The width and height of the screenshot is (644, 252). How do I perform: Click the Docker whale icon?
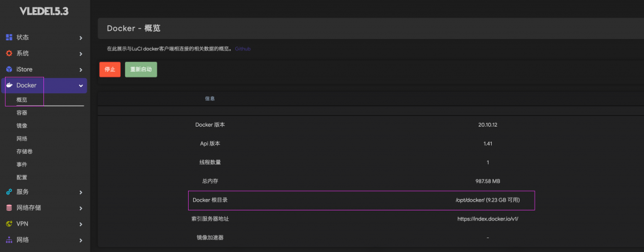click(x=9, y=86)
